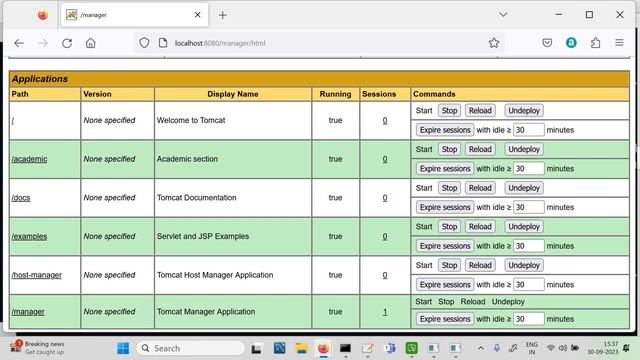The height and width of the screenshot is (360, 640).
Task: Reload the root / application
Action: pyautogui.click(x=480, y=111)
